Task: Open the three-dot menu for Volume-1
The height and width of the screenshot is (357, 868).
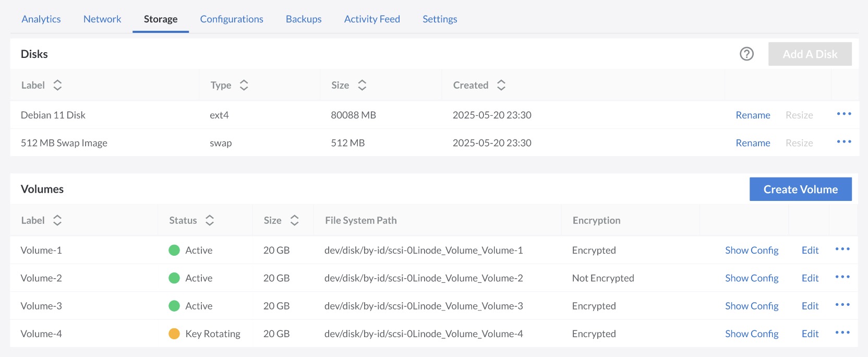Action: click(x=842, y=249)
